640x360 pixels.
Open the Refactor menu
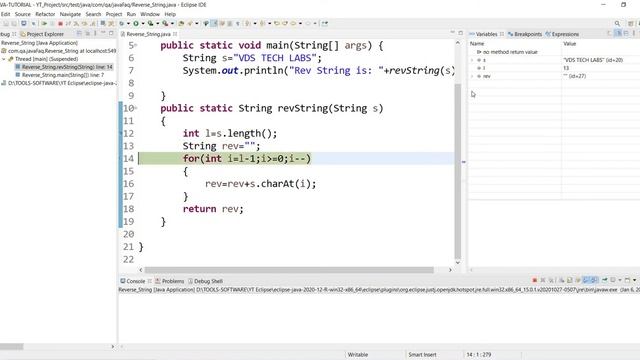tap(45, 14)
